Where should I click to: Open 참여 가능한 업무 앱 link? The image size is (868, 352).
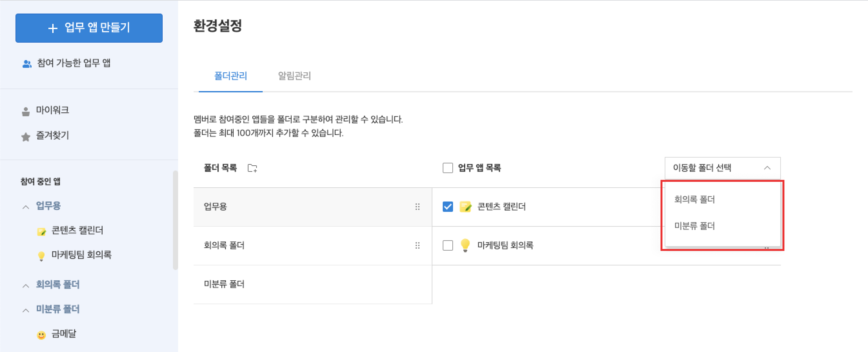click(74, 63)
